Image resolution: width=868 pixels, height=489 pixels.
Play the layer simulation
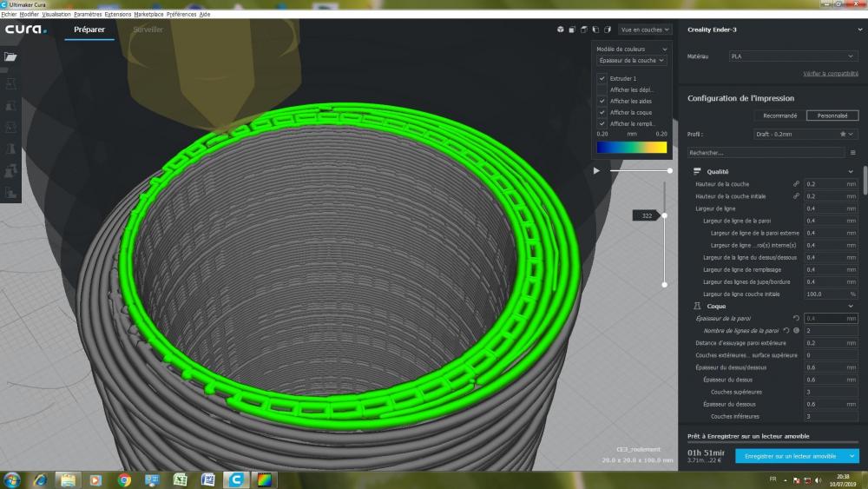click(596, 170)
